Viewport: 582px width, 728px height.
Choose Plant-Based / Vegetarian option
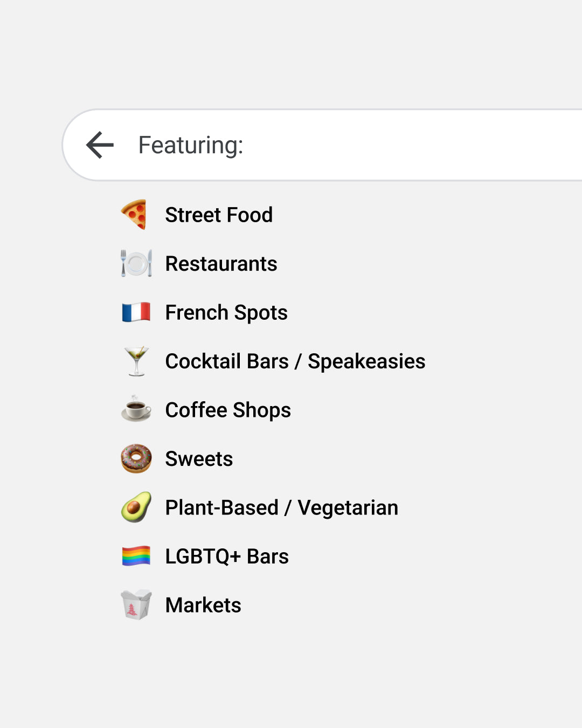[x=282, y=508]
